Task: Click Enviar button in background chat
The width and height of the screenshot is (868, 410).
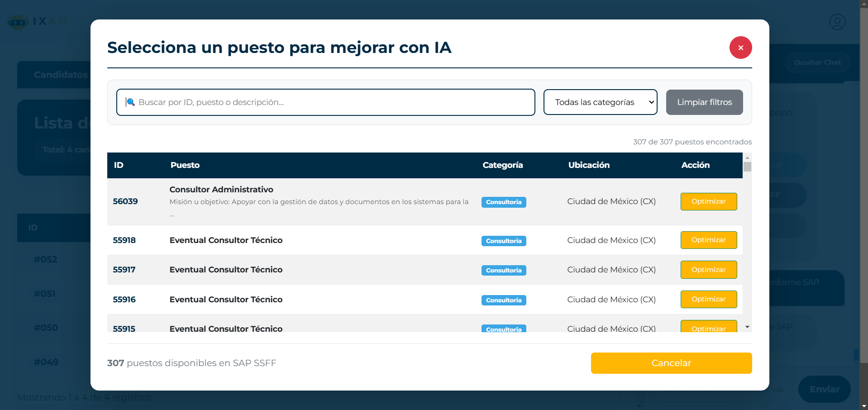Action: (824, 389)
